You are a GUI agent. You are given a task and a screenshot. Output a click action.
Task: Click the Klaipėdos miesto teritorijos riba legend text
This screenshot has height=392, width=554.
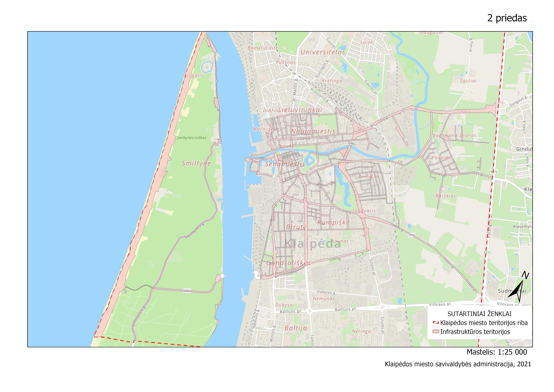[484, 323]
